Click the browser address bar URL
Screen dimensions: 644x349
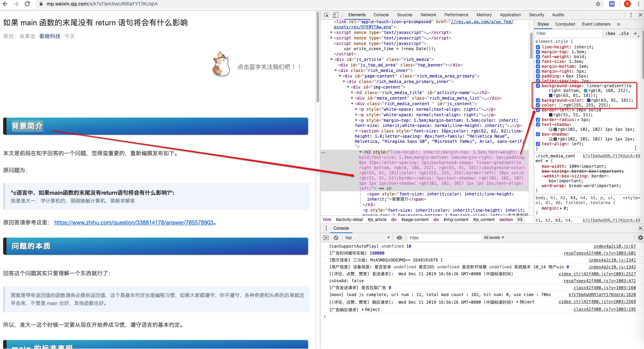point(102,4)
